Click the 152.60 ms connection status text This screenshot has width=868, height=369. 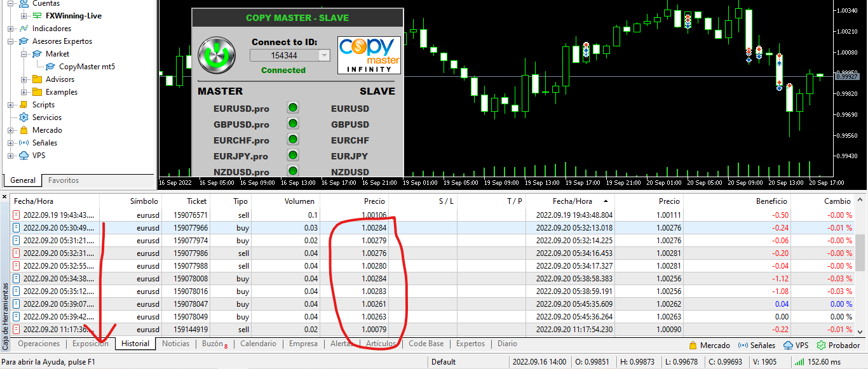coord(824,362)
